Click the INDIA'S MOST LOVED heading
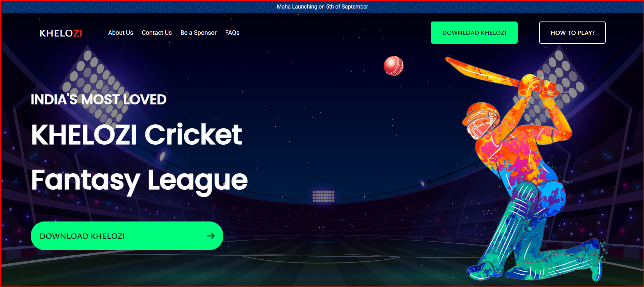The height and width of the screenshot is (287, 644). click(99, 100)
